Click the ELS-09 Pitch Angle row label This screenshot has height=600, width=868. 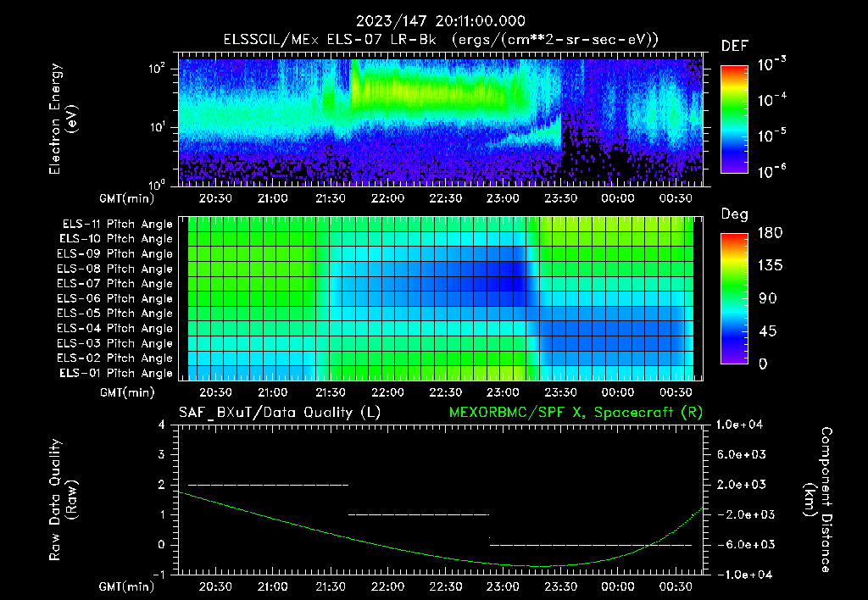(x=115, y=254)
